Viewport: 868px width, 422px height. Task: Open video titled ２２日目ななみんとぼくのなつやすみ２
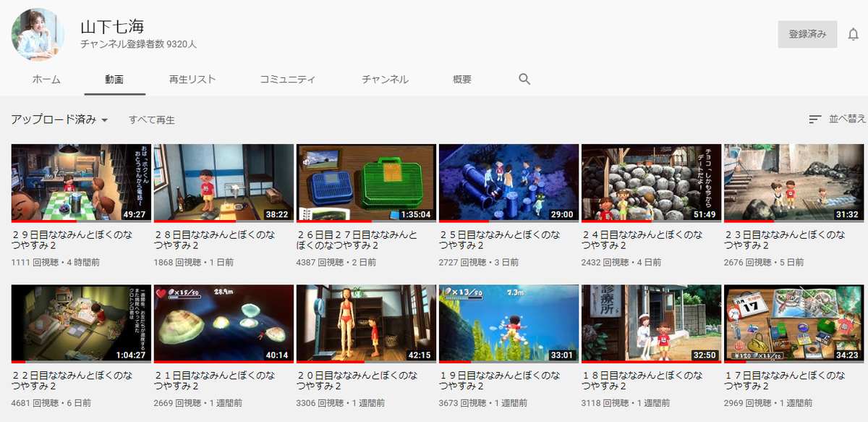click(x=73, y=381)
